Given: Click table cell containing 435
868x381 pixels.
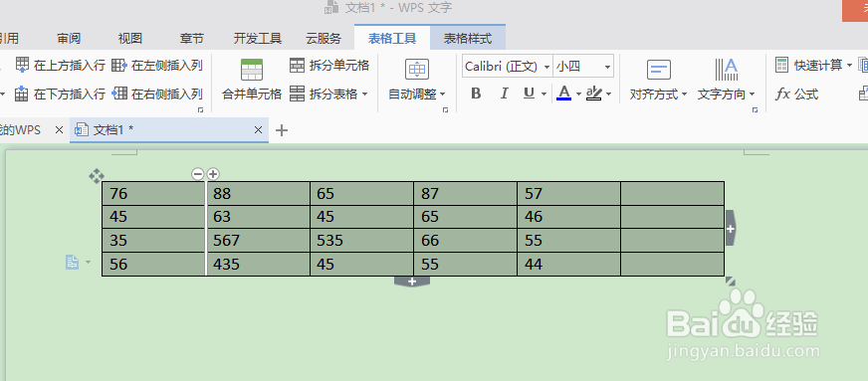Looking at the screenshot, I should 258,265.
